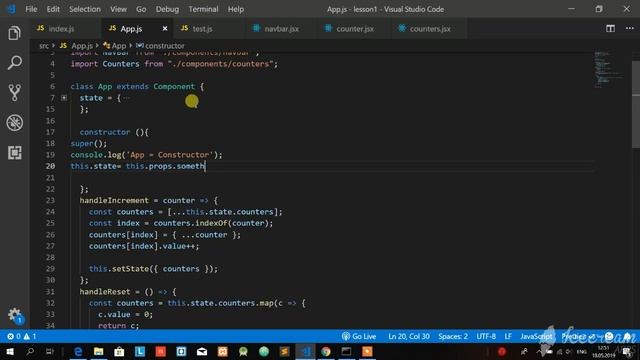Image resolution: width=640 pixels, height=360 pixels.
Task: Click the Go Live status bar button
Action: [x=359, y=336]
